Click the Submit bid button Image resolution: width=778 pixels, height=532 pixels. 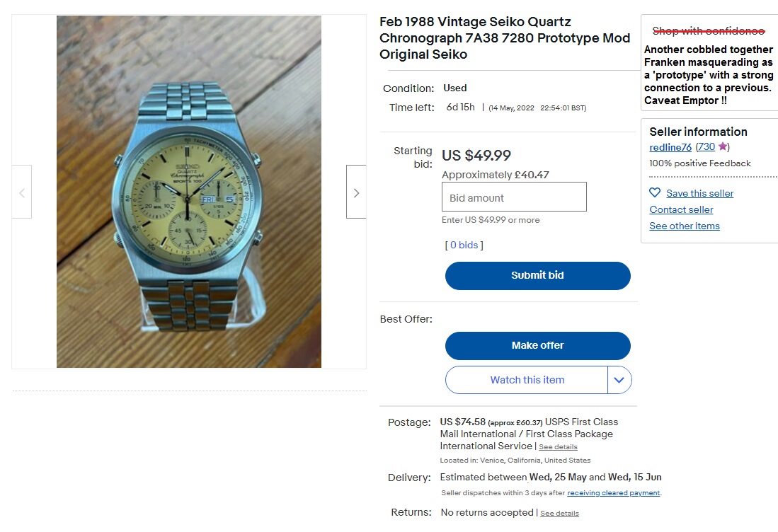pos(537,275)
